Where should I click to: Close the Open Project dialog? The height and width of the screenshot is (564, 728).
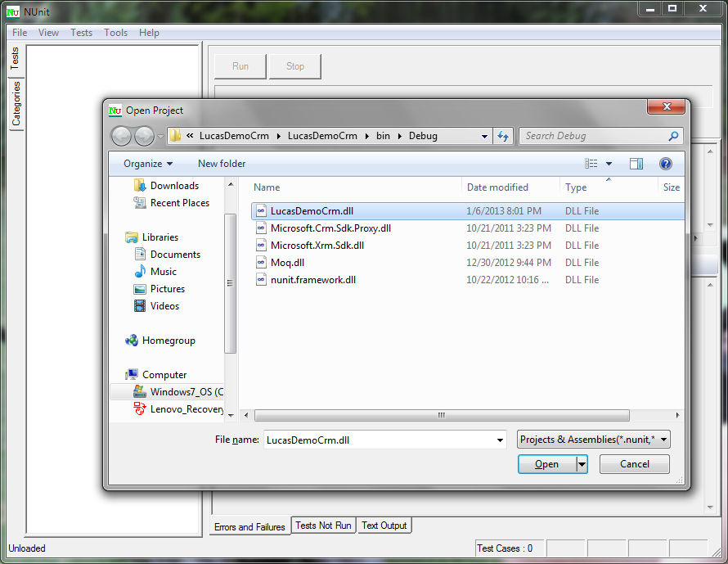pos(667,106)
